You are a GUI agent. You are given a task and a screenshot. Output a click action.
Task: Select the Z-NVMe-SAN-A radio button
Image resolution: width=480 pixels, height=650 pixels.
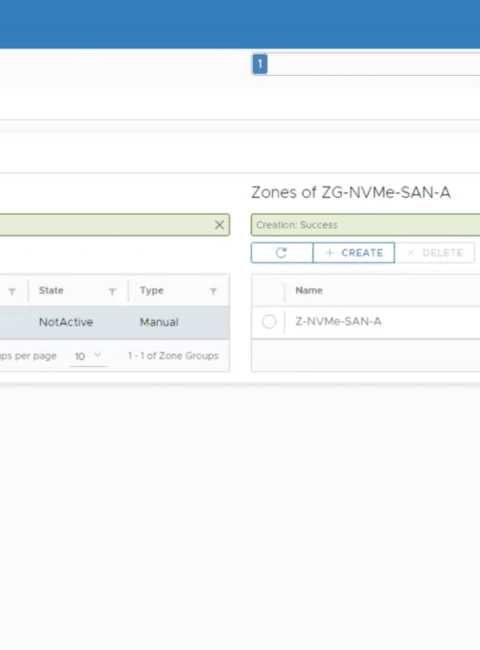tap(269, 322)
